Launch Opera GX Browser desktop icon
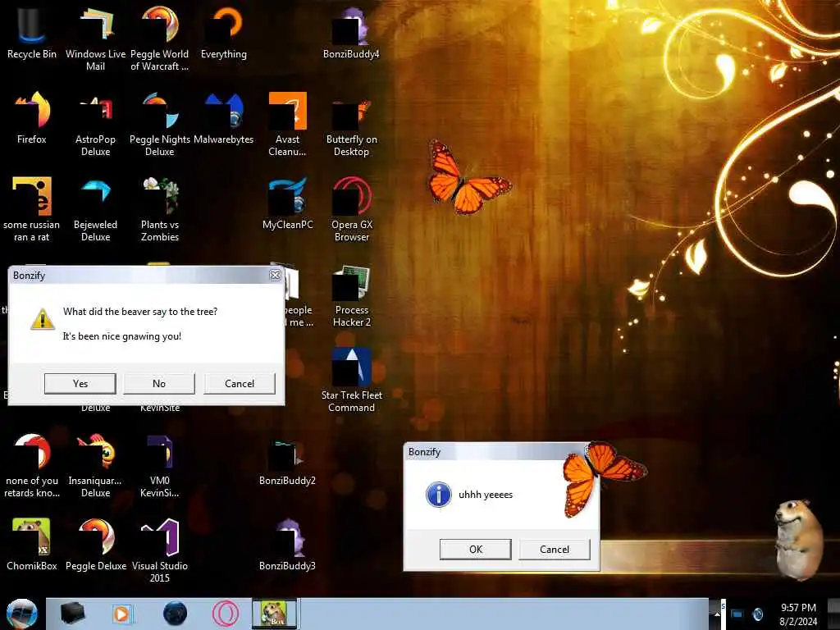This screenshot has height=630, width=840. coord(351,209)
